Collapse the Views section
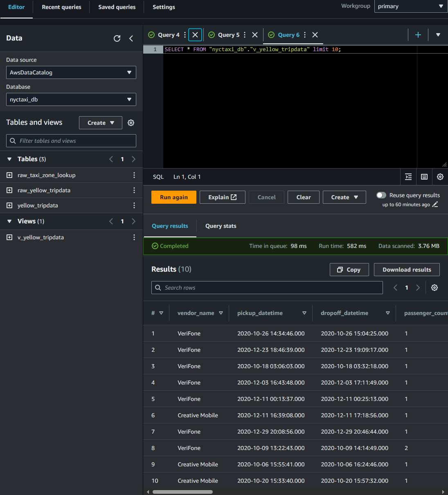The image size is (448, 495). tap(9, 221)
